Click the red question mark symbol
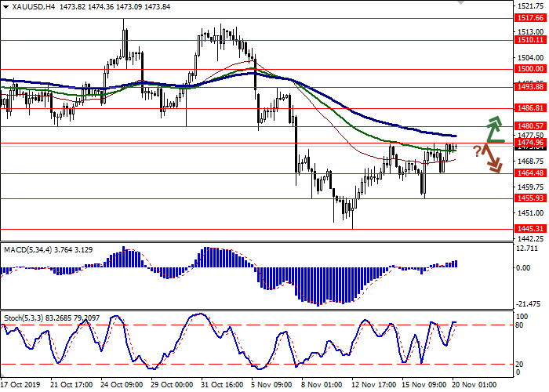Image resolution: width=549 pixels, height=392 pixels. (476, 151)
